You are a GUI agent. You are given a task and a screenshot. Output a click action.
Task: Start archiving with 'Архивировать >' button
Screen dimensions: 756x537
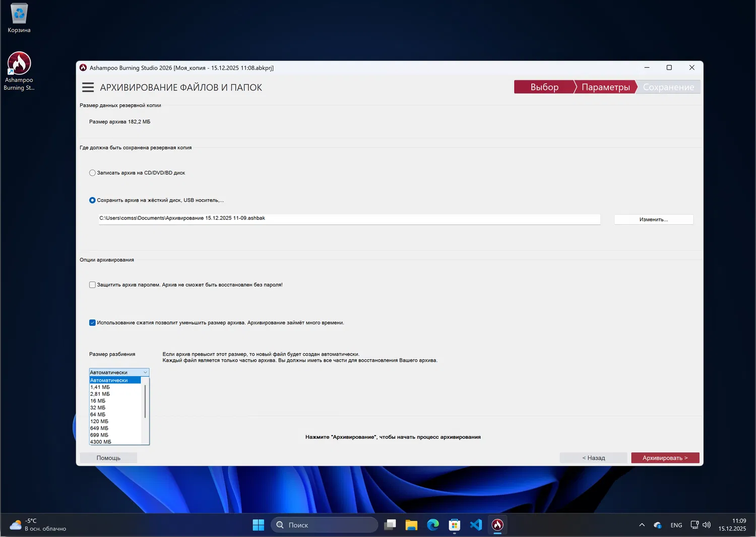click(x=665, y=458)
